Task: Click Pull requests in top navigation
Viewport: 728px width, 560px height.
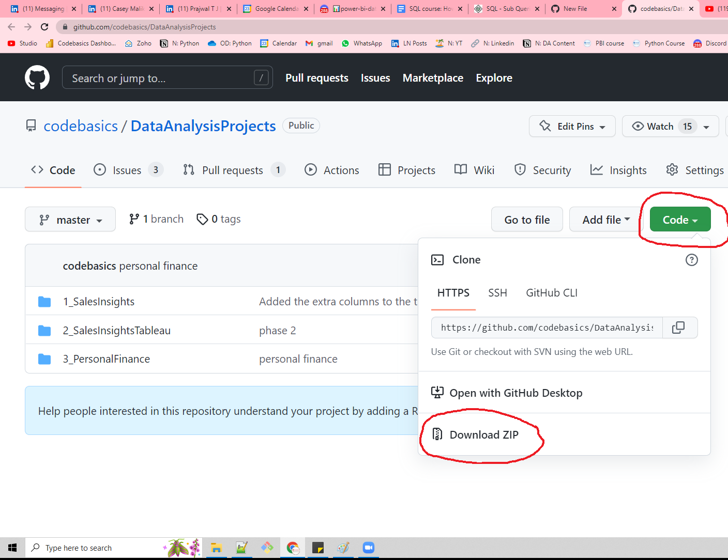Action: click(x=317, y=78)
